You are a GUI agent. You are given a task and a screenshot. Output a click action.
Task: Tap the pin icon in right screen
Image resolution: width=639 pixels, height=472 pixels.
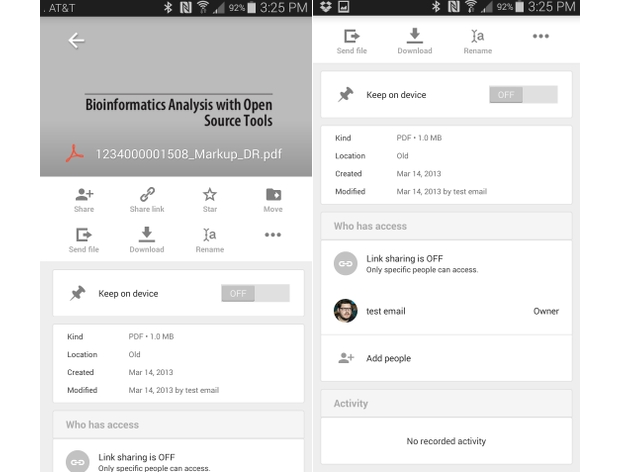tap(346, 95)
